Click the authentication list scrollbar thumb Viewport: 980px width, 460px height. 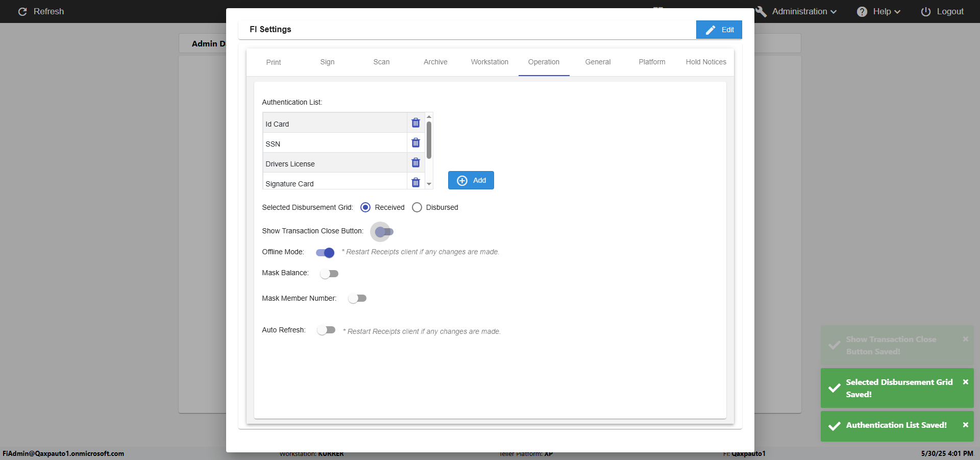[429, 140]
